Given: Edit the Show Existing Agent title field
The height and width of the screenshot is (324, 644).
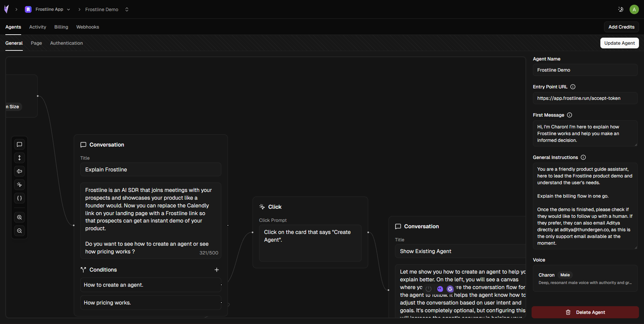Looking at the screenshot, I should (x=460, y=251).
